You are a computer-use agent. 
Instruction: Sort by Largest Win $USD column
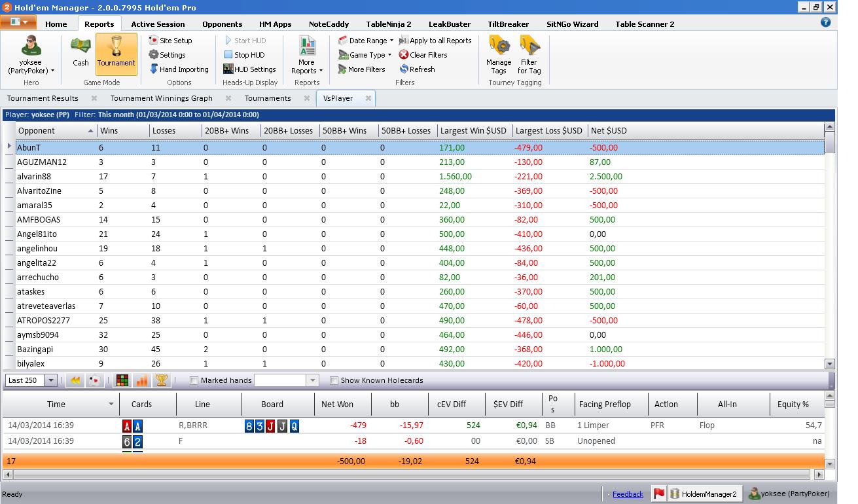tap(474, 131)
